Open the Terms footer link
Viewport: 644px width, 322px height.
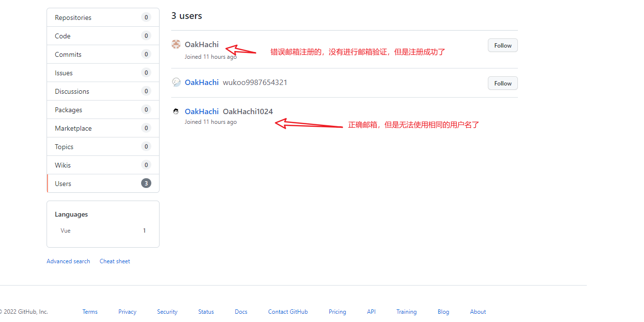(x=90, y=312)
